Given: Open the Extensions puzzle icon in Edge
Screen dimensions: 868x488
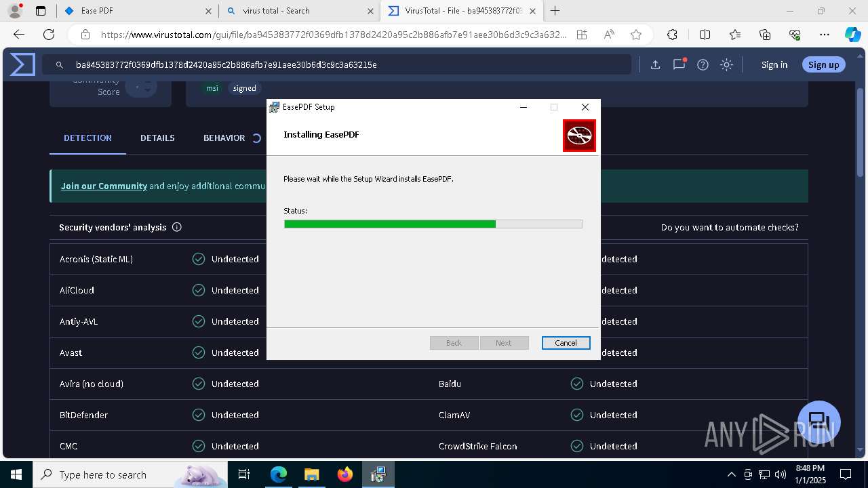Looking at the screenshot, I should [672, 35].
